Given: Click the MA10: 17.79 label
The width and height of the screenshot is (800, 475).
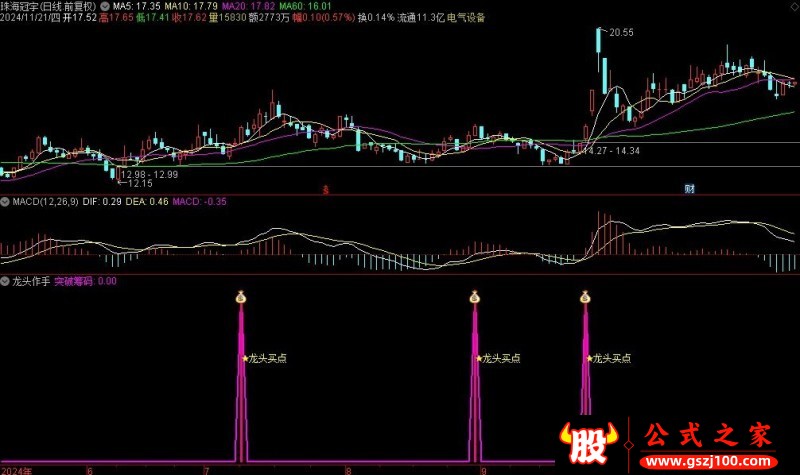Looking at the screenshot, I should click(x=191, y=7).
